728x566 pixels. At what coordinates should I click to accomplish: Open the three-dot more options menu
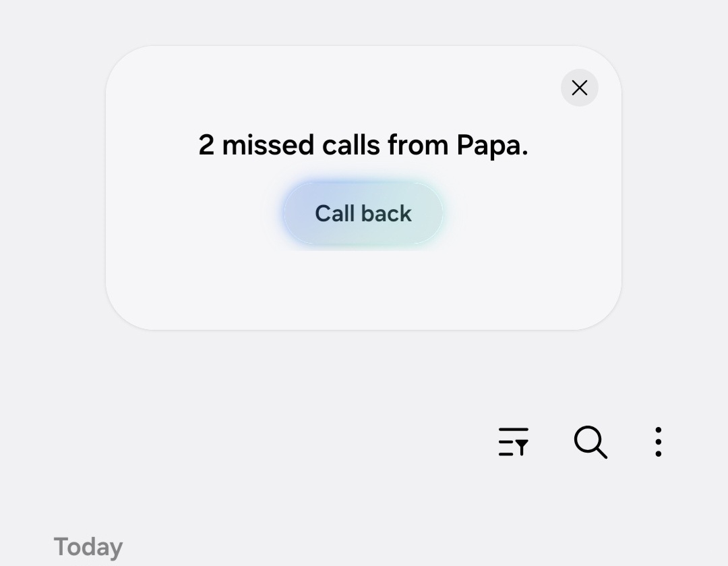658,442
